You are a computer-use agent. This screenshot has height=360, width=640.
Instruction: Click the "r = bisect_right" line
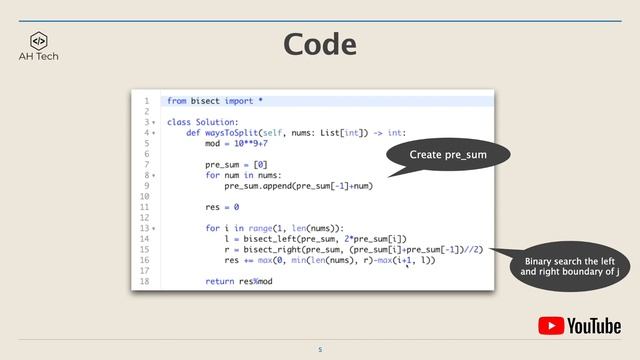click(x=353, y=249)
